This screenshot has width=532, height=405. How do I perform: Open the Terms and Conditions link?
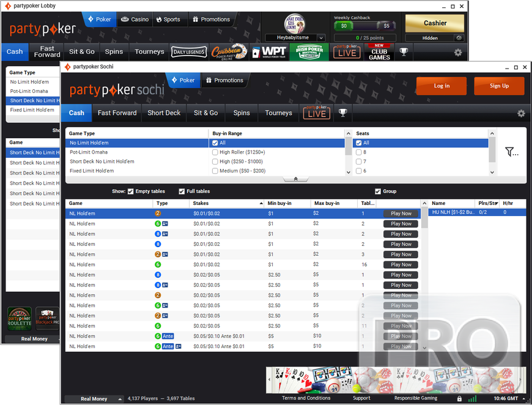pyautogui.click(x=306, y=398)
